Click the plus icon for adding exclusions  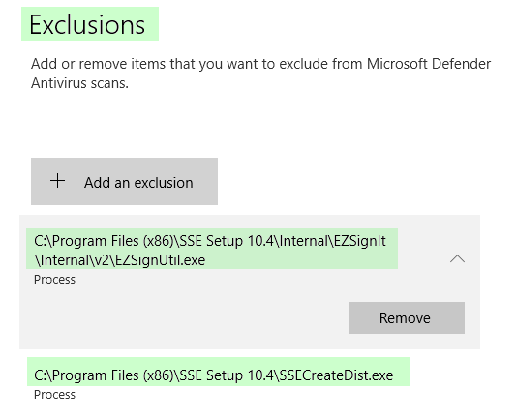57,181
